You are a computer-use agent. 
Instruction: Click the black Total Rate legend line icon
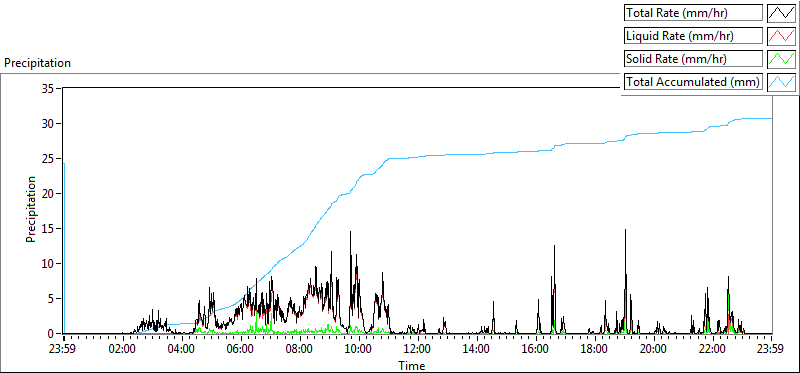tap(781, 13)
